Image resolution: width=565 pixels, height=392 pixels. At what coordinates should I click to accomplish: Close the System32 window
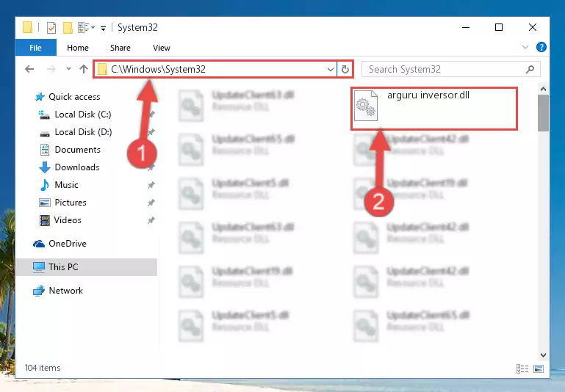[x=533, y=27]
